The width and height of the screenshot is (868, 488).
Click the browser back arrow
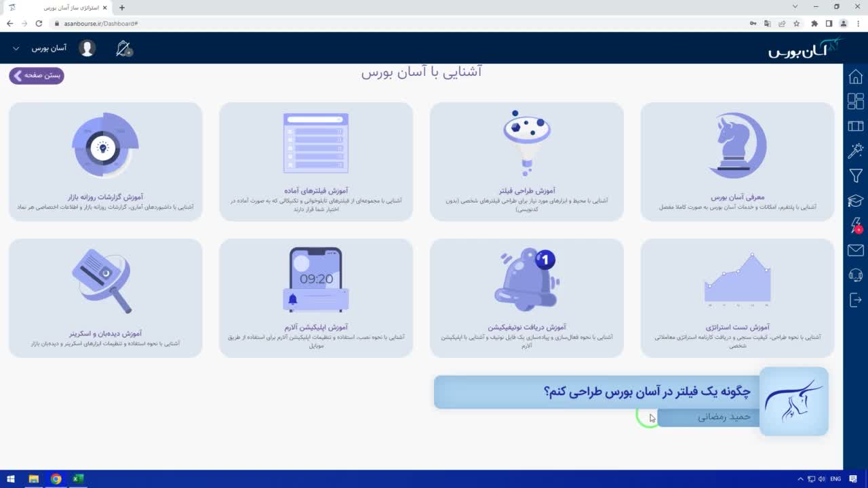click(9, 23)
